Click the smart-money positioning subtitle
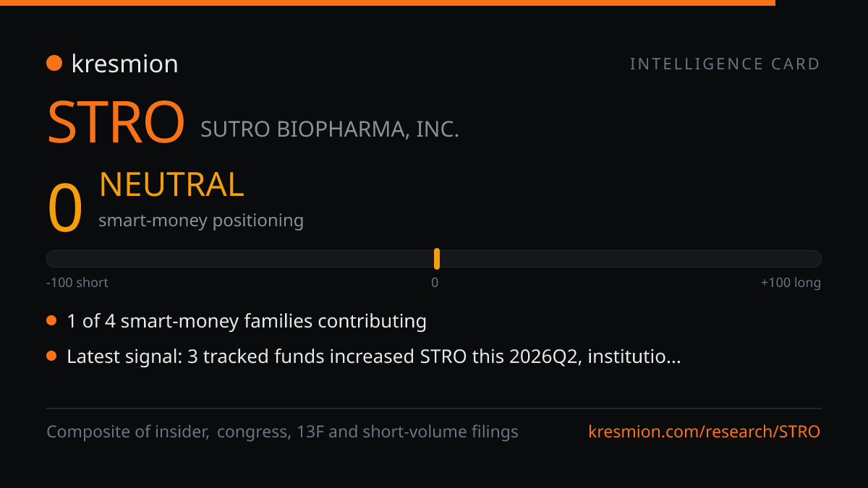The width and height of the screenshot is (868, 488). tap(201, 221)
